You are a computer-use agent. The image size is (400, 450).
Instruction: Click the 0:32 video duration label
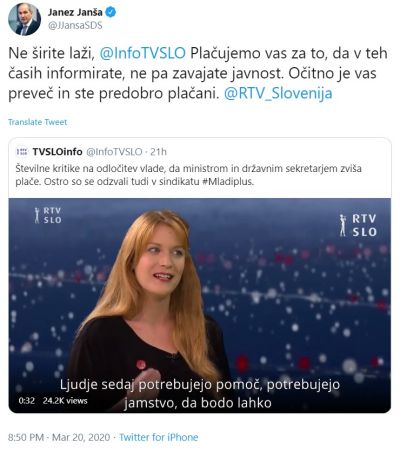coord(27,401)
